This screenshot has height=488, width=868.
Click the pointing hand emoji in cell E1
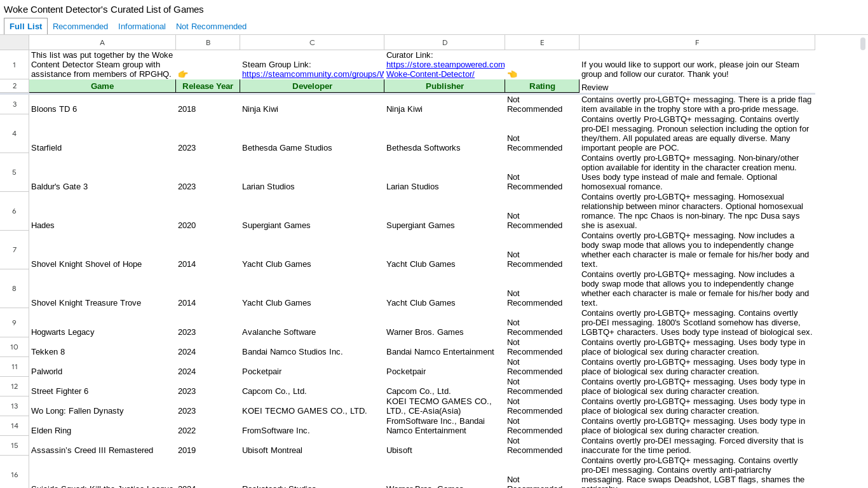512,74
